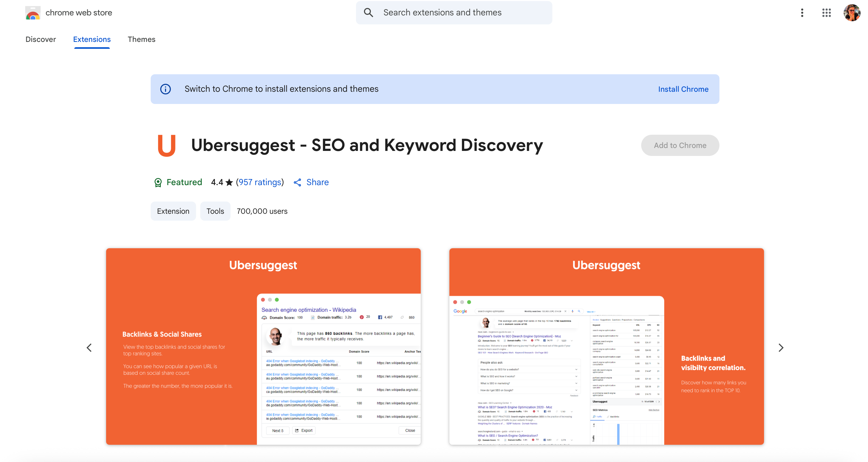The width and height of the screenshot is (868, 462).
Task: Click the Featured badge icon
Action: [x=158, y=182]
